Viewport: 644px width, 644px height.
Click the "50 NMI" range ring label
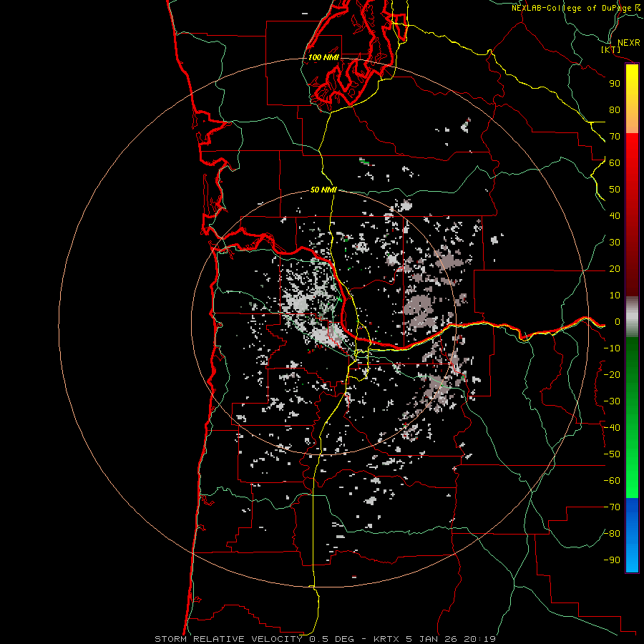tap(323, 190)
